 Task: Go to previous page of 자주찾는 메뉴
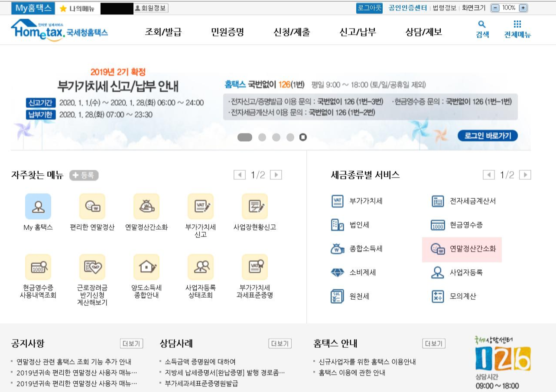point(239,175)
